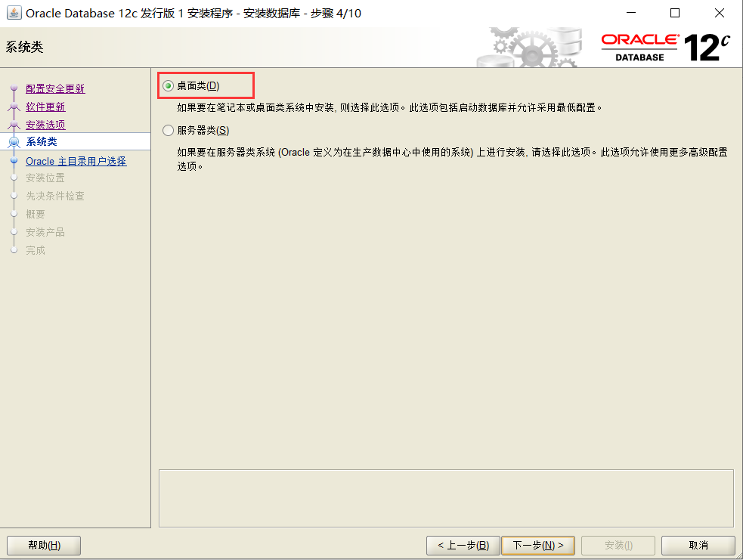
Task: Click the 安装产品 step text
Action: (x=45, y=232)
